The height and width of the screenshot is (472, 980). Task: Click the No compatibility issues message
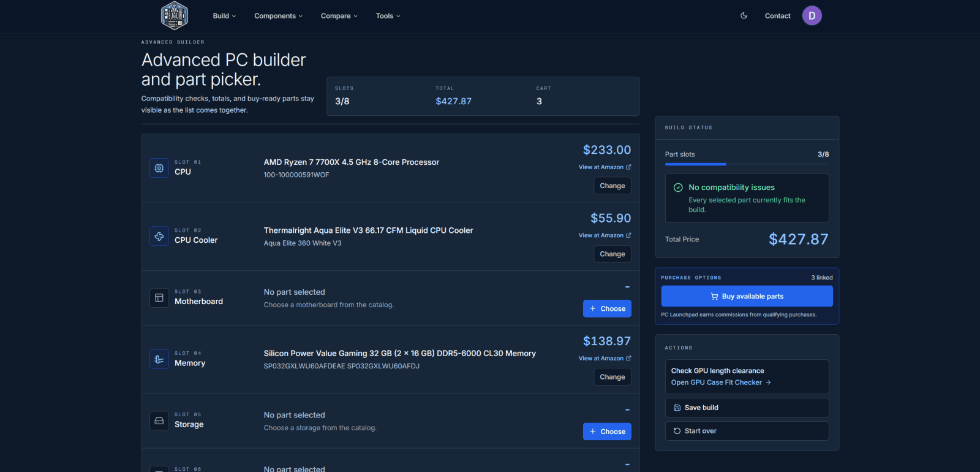tap(731, 188)
